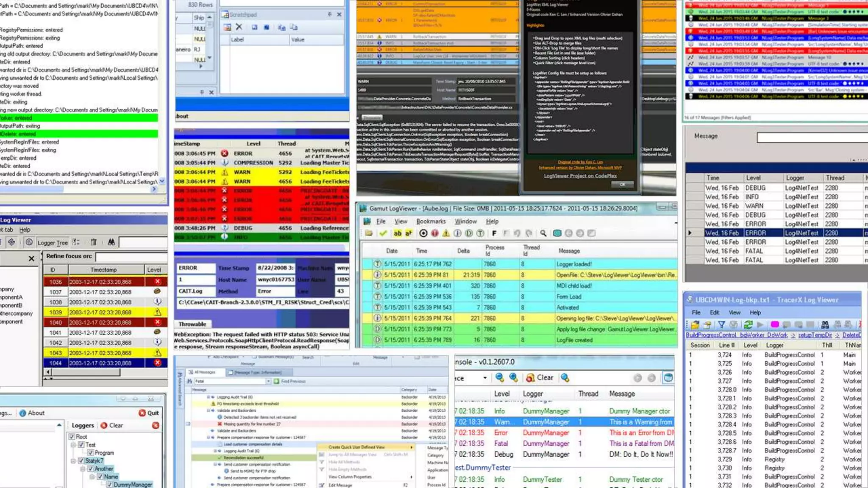Screen dimensions: 868x488
Task: Toggle the Program logger checkbox
Action: pyautogui.click(x=90, y=453)
